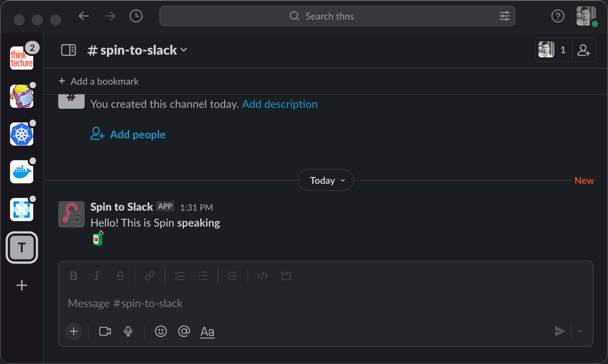Image resolution: width=608 pixels, height=364 pixels.
Task: Open the Today date dropdown
Action: click(325, 181)
